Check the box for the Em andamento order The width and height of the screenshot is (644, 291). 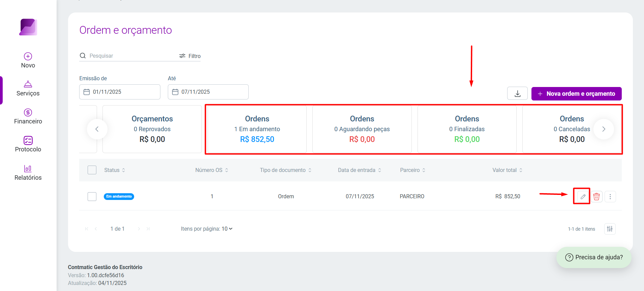(x=92, y=197)
